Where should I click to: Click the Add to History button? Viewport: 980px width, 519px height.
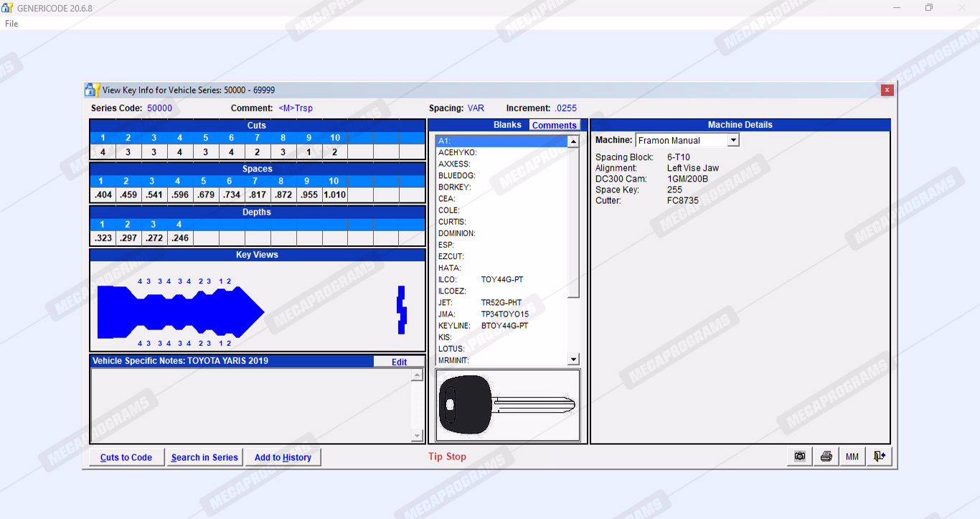click(x=283, y=457)
